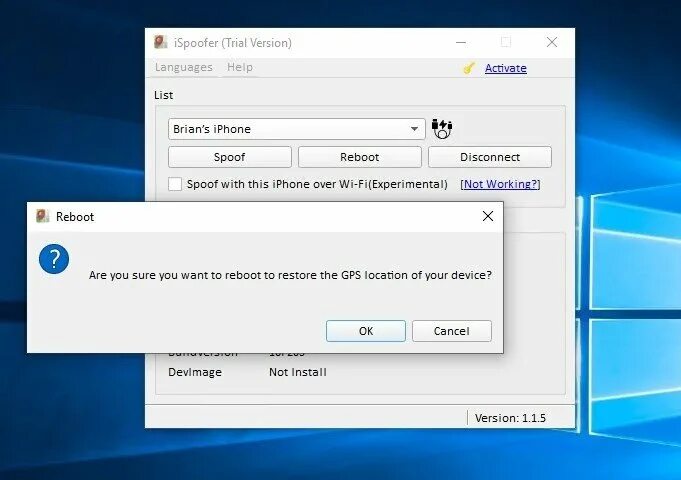Enable Spoof over Wi-Fi checkbox
This screenshot has height=480, width=681.
pyautogui.click(x=175, y=184)
